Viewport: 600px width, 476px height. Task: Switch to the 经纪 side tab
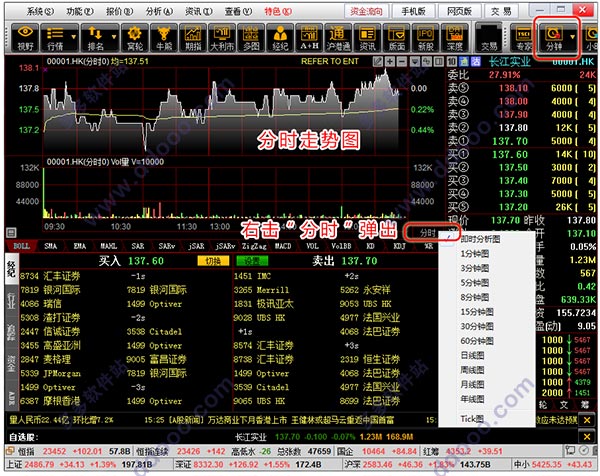11,269
